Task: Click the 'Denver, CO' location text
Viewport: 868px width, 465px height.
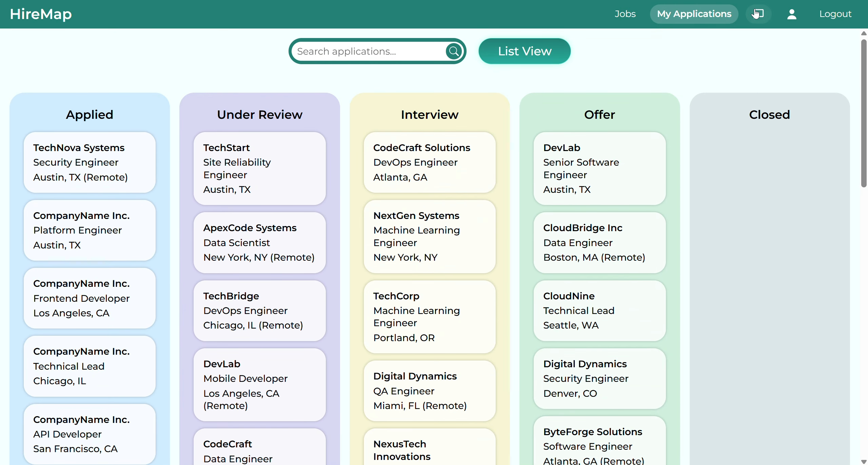Action: 570,393
